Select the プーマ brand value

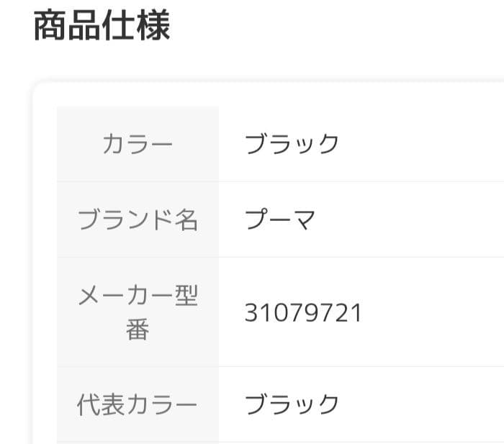(x=280, y=219)
